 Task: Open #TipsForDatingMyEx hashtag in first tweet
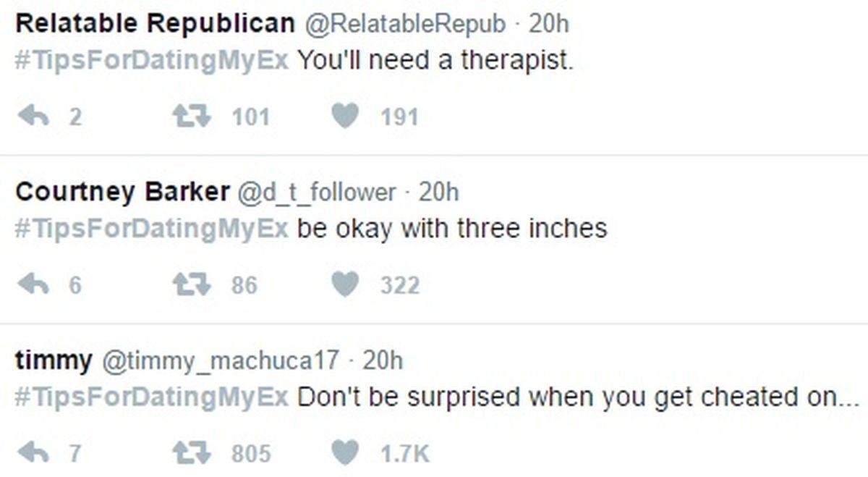tap(151, 60)
